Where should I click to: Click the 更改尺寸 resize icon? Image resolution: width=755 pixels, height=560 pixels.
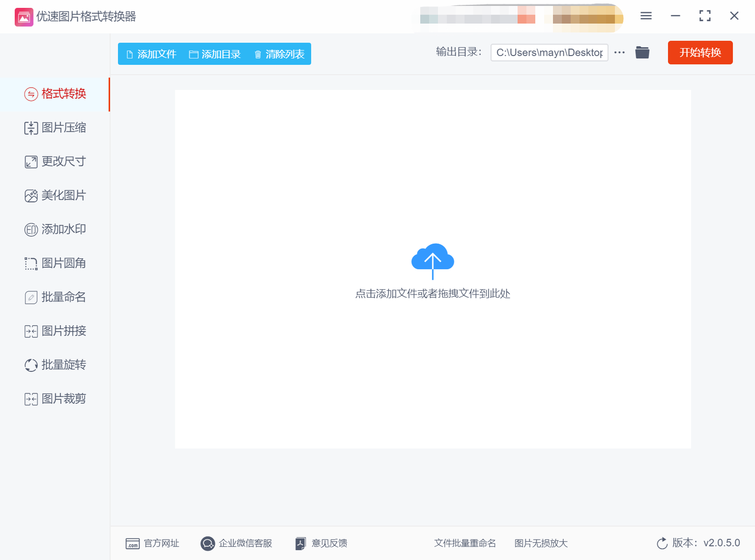pyautogui.click(x=31, y=162)
